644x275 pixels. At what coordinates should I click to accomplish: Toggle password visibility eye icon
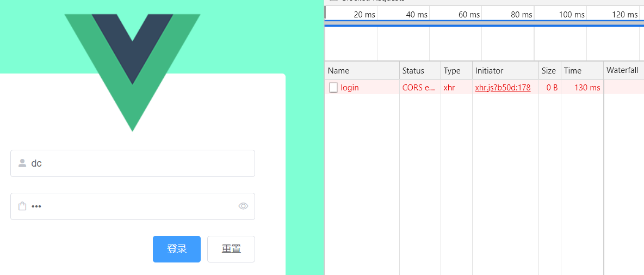(244, 206)
